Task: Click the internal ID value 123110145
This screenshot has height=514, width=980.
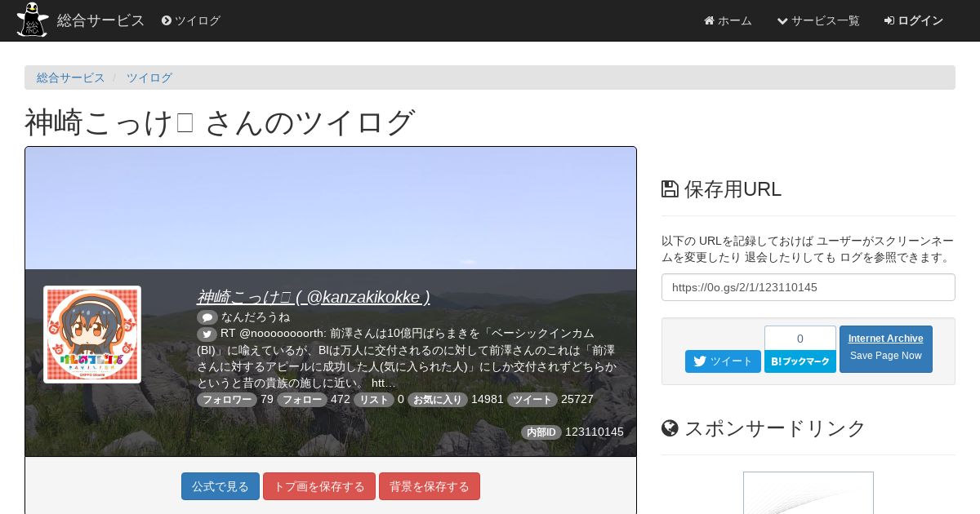Action: click(595, 432)
